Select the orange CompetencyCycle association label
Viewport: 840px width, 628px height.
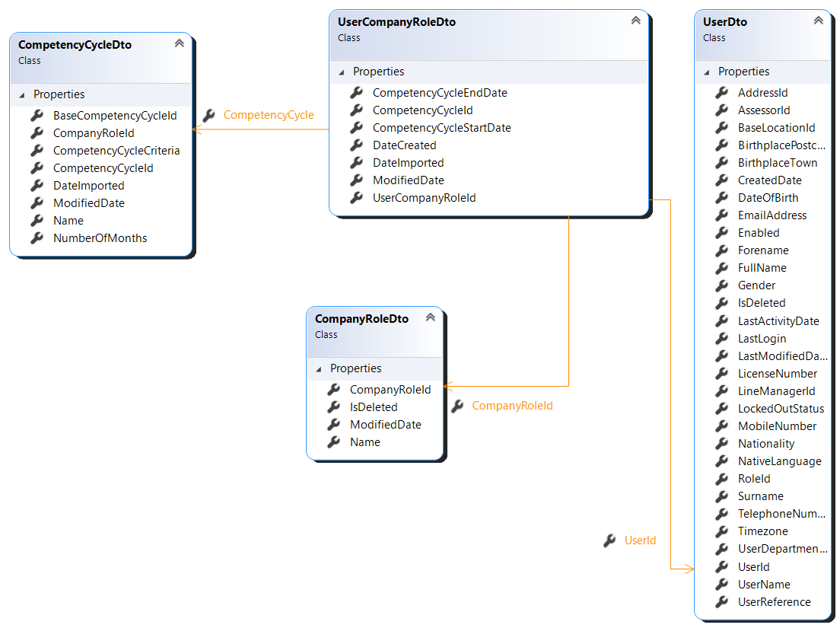(x=269, y=115)
